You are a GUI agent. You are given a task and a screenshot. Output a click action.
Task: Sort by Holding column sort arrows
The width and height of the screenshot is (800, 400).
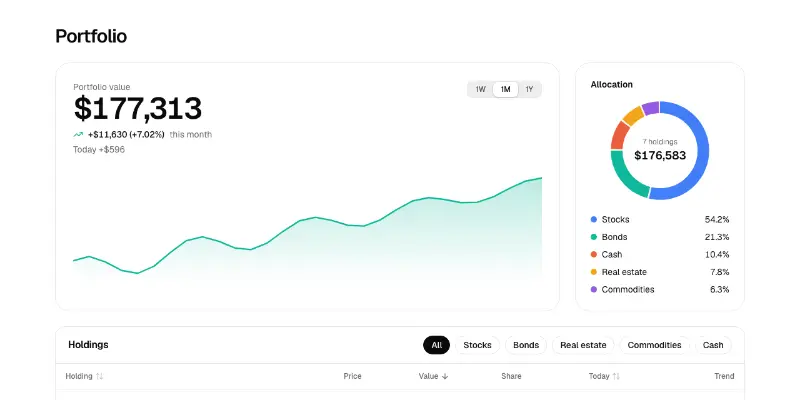coord(99,376)
